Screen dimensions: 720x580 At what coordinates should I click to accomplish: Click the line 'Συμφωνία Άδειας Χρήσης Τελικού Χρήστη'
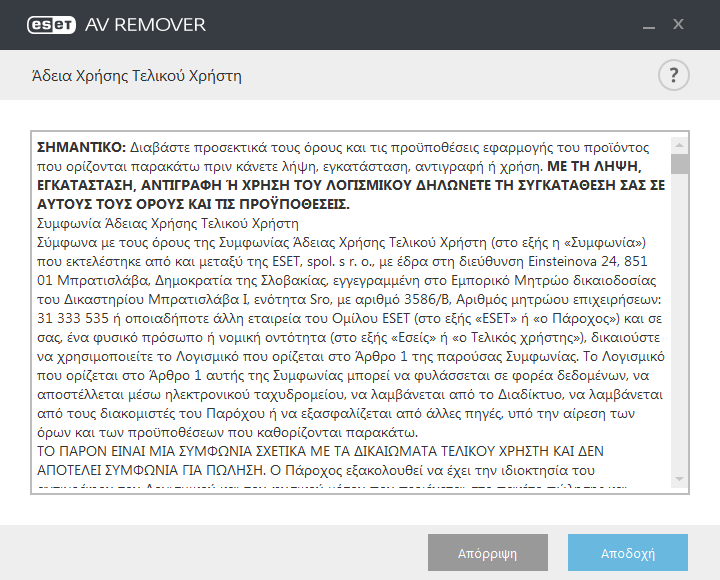click(x=168, y=224)
